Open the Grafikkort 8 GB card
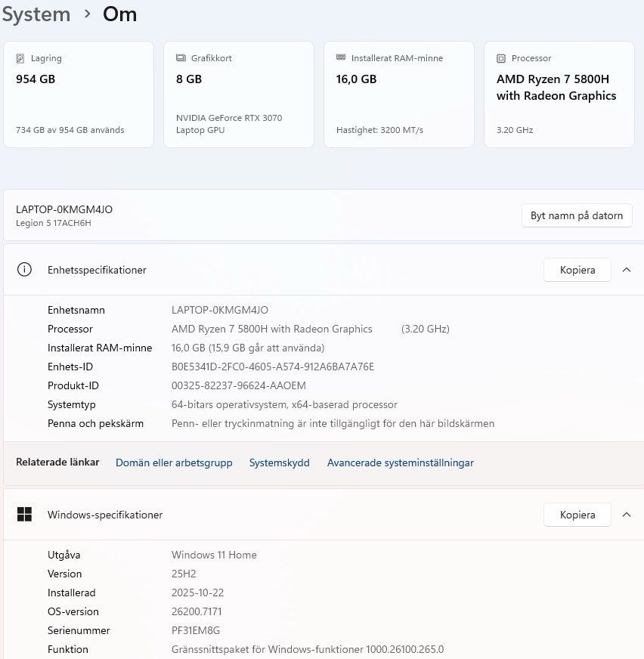 click(238, 94)
